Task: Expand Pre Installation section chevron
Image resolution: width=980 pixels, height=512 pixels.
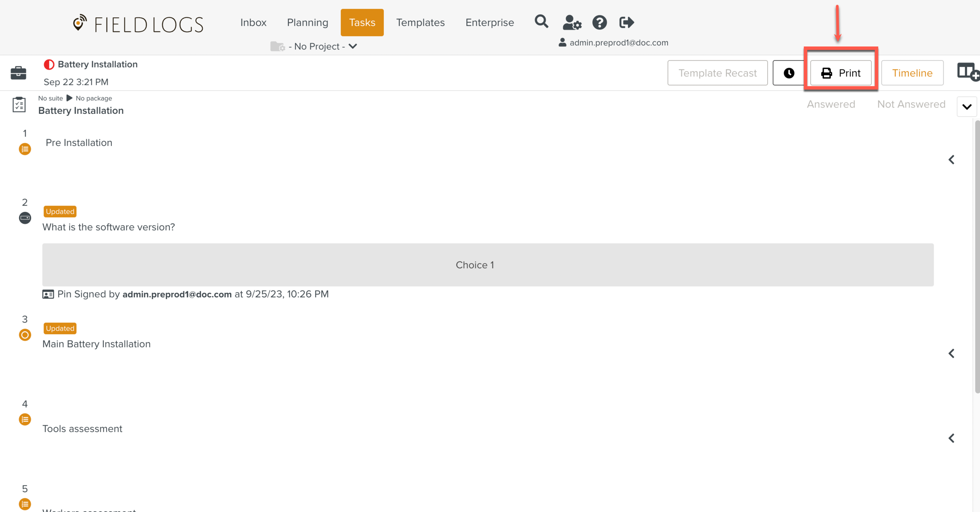Action: point(951,160)
